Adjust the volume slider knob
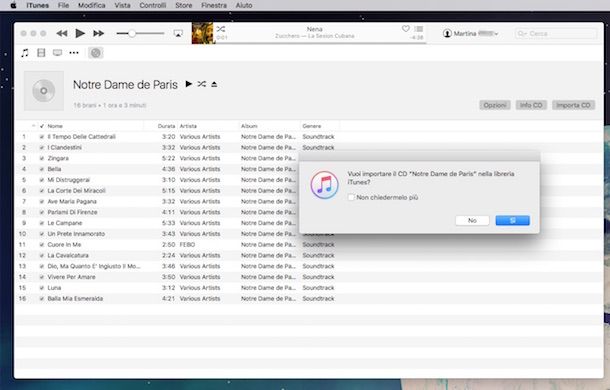 pyautogui.click(x=132, y=33)
